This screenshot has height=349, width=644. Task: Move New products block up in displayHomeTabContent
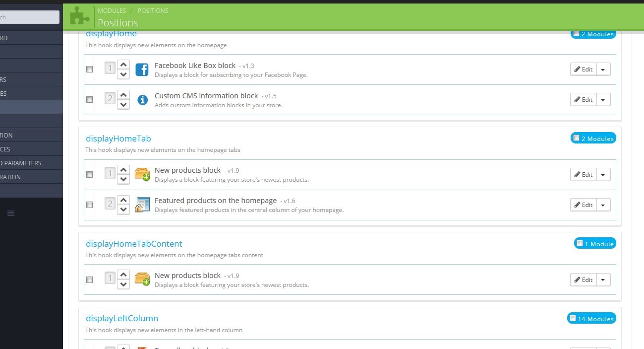click(123, 275)
